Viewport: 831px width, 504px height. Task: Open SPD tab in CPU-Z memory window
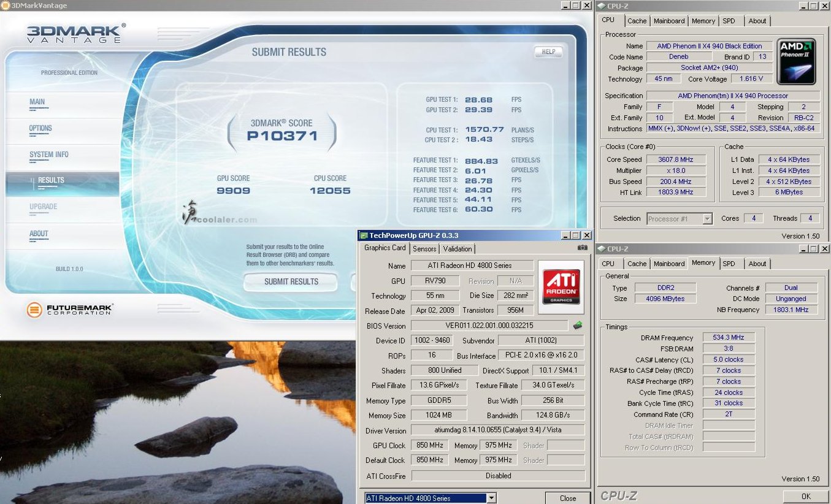pos(729,264)
